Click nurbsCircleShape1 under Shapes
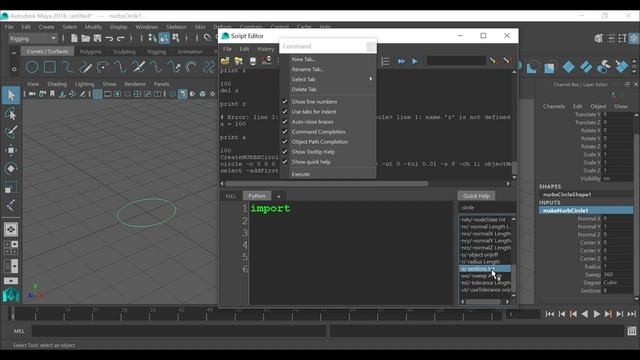Screen dimensions: 640x360 click(567, 195)
